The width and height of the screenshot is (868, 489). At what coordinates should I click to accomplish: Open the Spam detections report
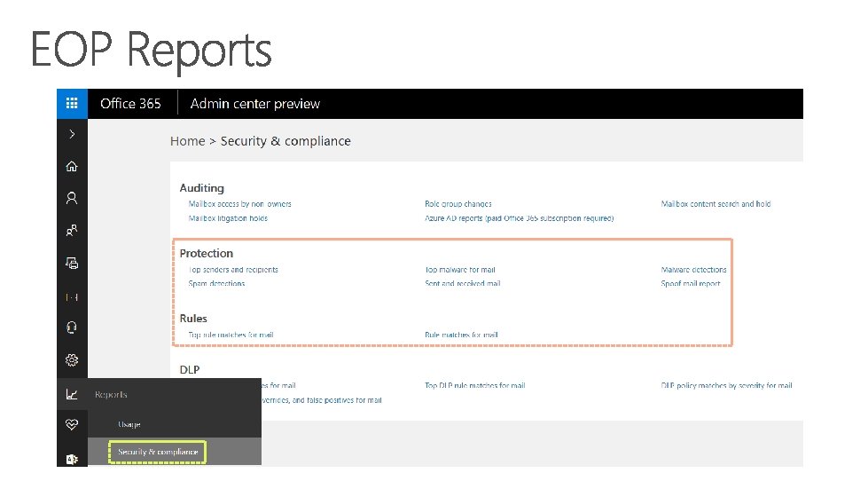(x=216, y=284)
